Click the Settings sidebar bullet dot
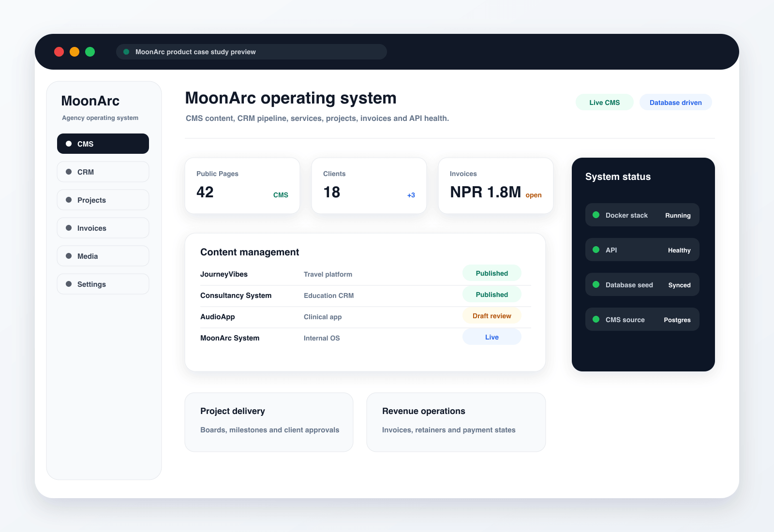This screenshot has width=774, height=532. coord(69,284)
